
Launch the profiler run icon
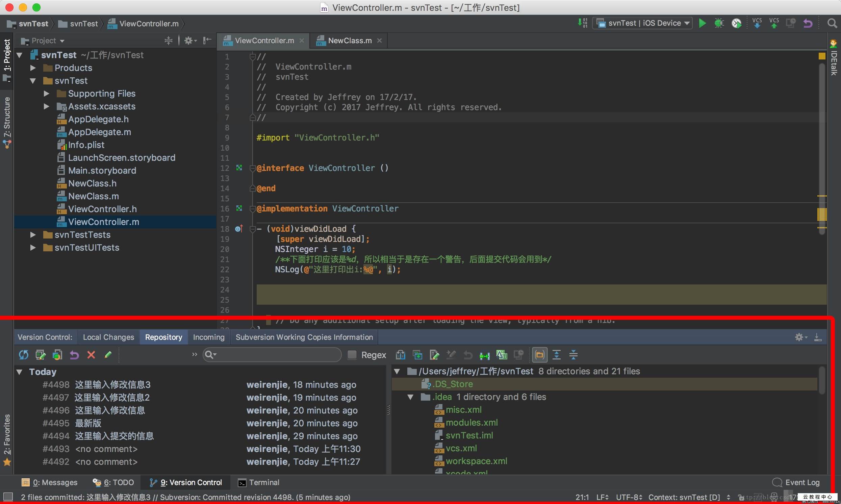736,23
